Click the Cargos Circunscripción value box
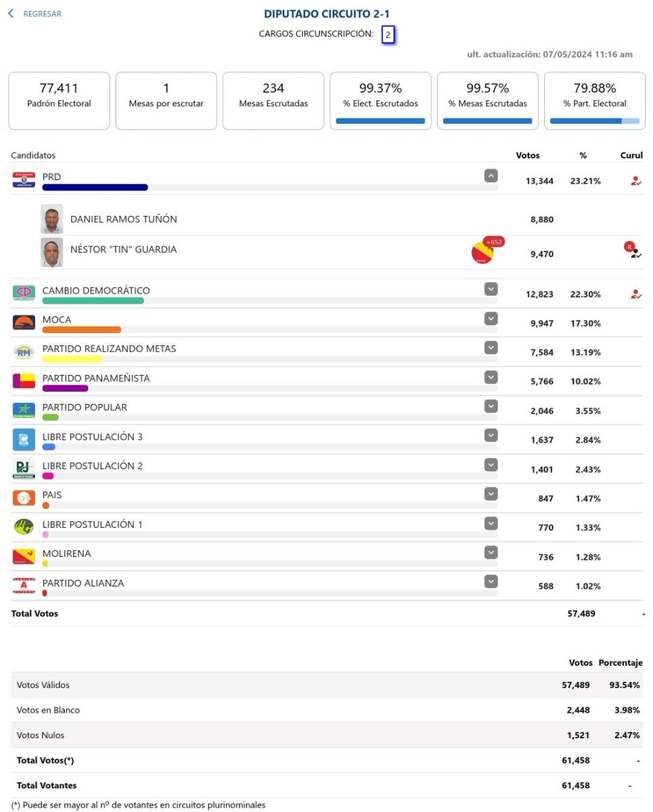 point(388,35)
